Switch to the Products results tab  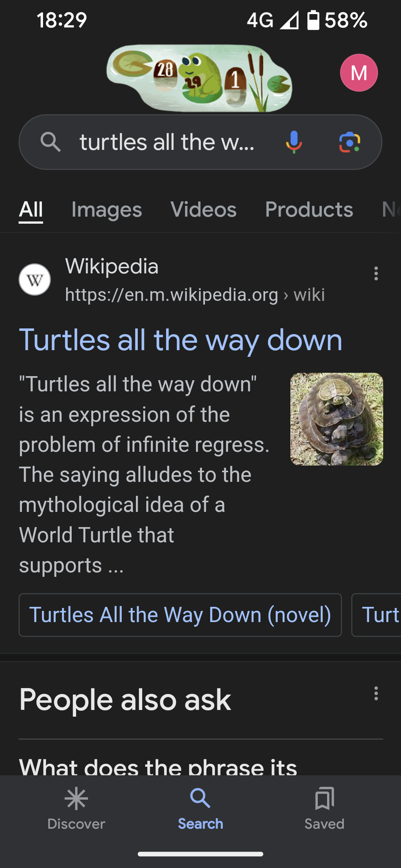tap(309, 210)
